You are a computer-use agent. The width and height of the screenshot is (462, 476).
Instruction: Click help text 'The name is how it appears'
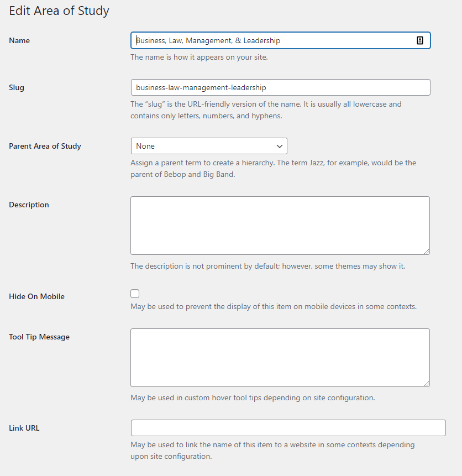coord(199,57)
